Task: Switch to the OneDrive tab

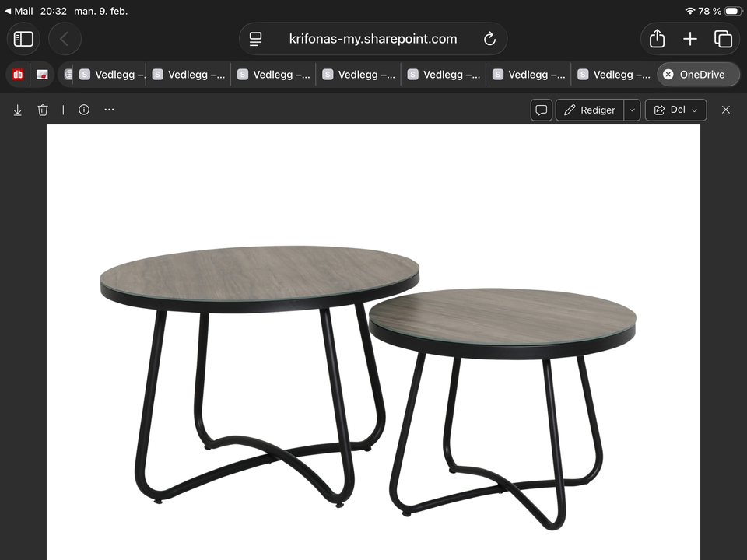Action: point(698,75)
